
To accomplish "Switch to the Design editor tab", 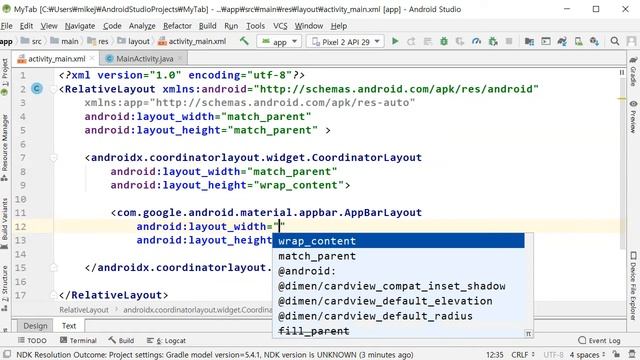I will (35, 326).
